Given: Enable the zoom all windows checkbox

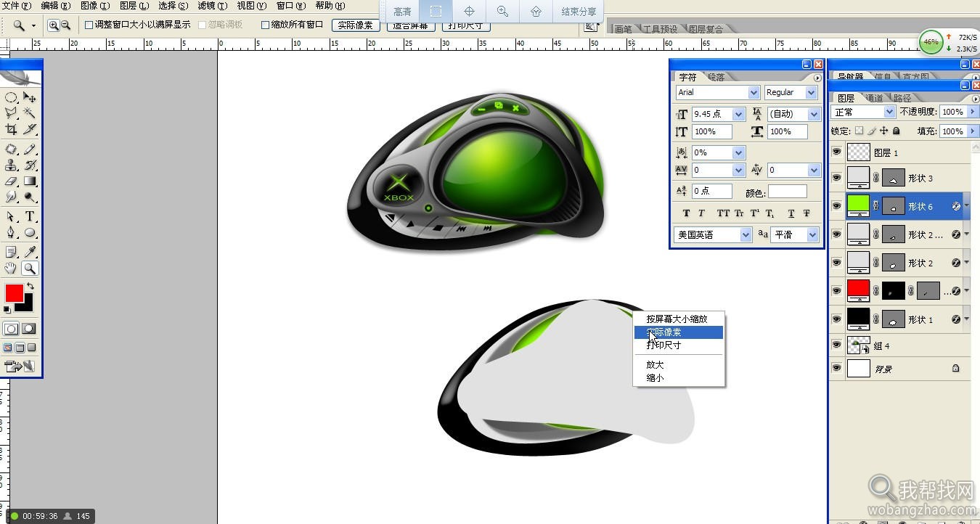Looking at the screenshot, I should [x=266, y=25].
